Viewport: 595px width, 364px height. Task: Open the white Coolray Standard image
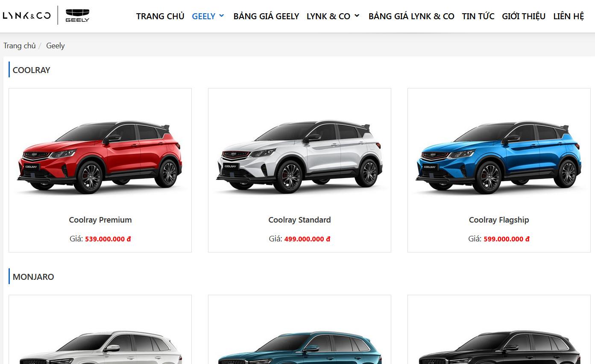(299, 157)
